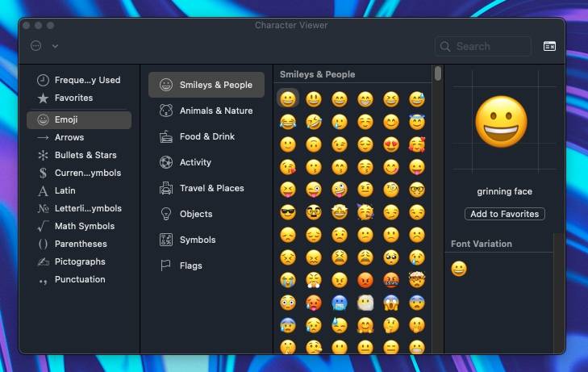Choose Animals & Nature subcategory
Image resolution: width=588 pixels, height=372 pixels.
click(206, 111)
